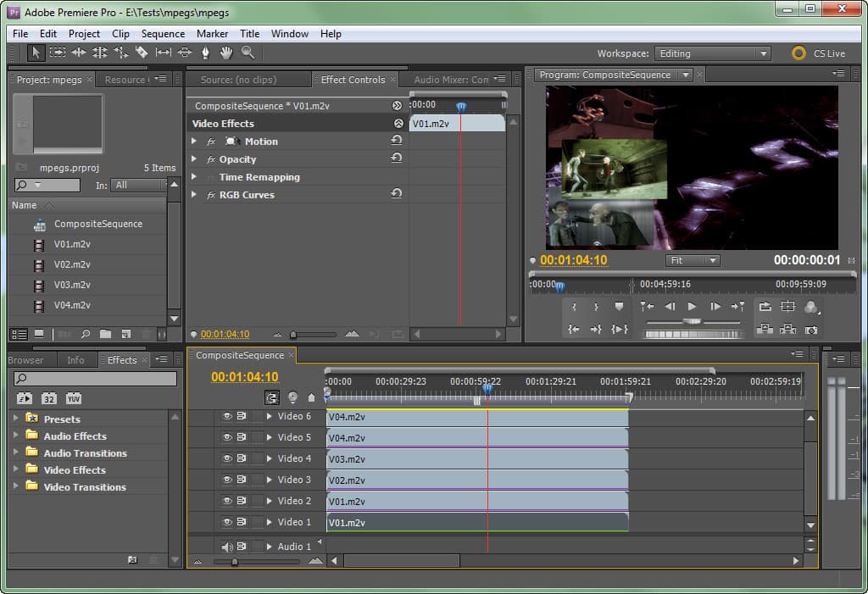Click the Export Frame camera icon
This screenshot has width=868, height=594.
tap(811, 330)
